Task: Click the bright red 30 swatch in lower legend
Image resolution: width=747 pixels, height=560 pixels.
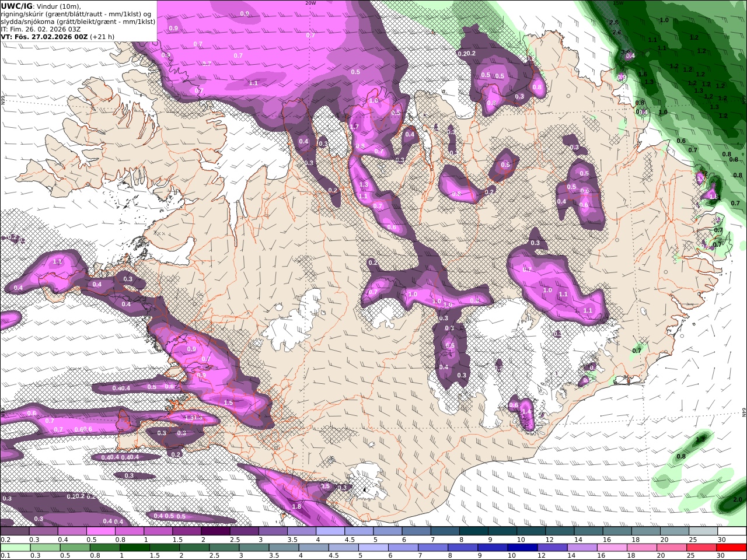Action: [730, 548]
